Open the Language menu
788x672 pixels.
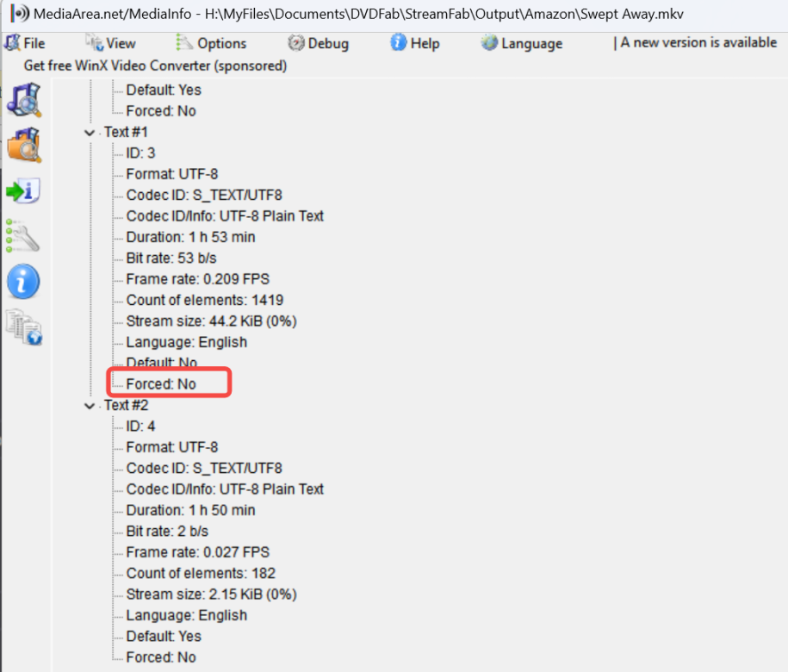pyautogui.click(x=522, y=43)
